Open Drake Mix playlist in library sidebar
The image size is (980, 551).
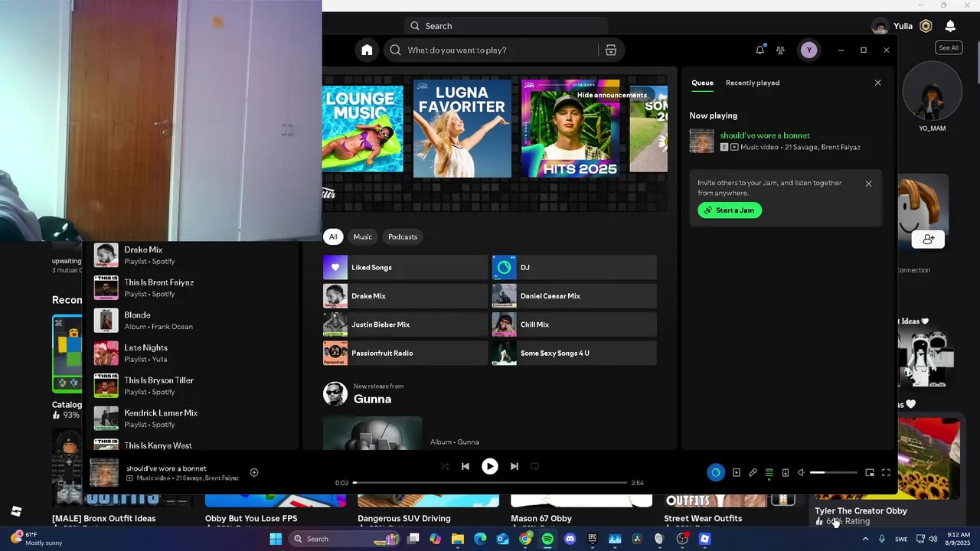190,255
